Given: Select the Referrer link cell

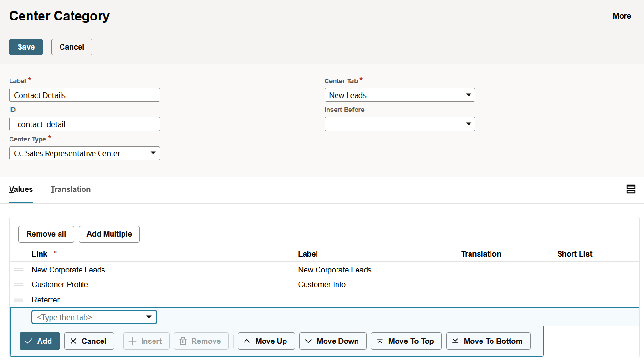Looking at the screenshot, I should pyautogui.click(x=46, y=300).
